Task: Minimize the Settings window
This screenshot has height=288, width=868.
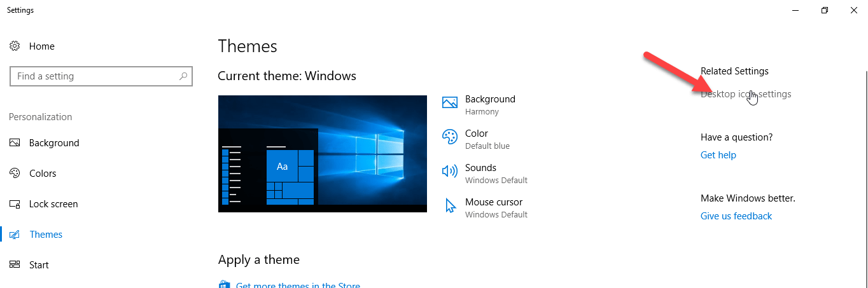Action: (795, 10)
